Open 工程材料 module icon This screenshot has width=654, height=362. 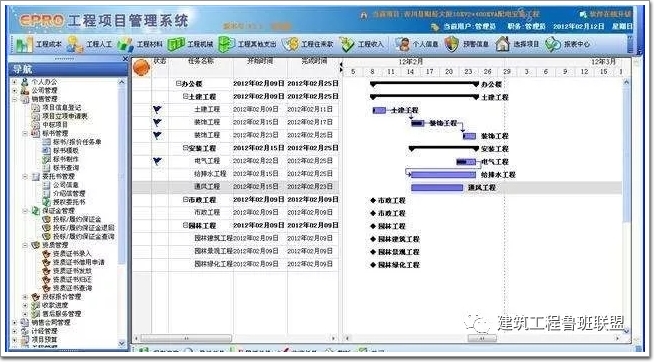click(125, 44)
